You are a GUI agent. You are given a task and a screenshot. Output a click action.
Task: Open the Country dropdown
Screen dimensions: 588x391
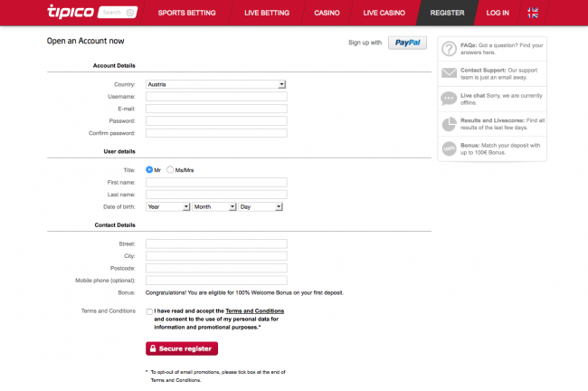(215, 84)
